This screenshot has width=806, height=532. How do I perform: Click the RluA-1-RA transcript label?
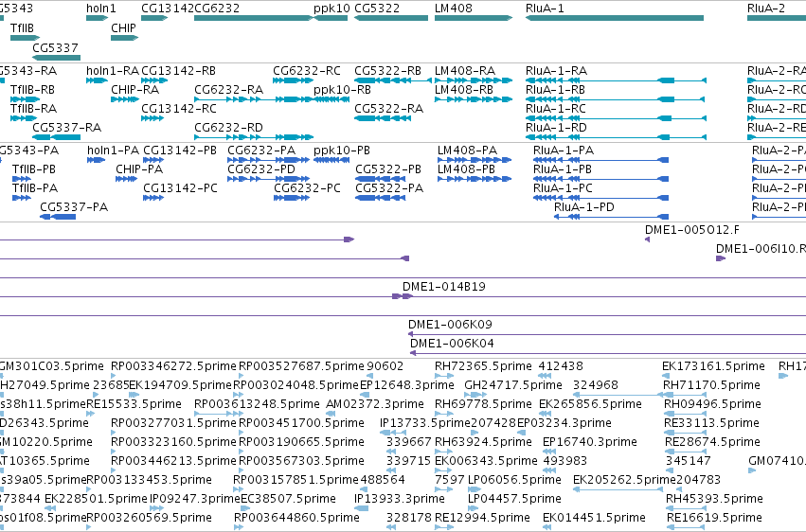[x=556, y=71]
